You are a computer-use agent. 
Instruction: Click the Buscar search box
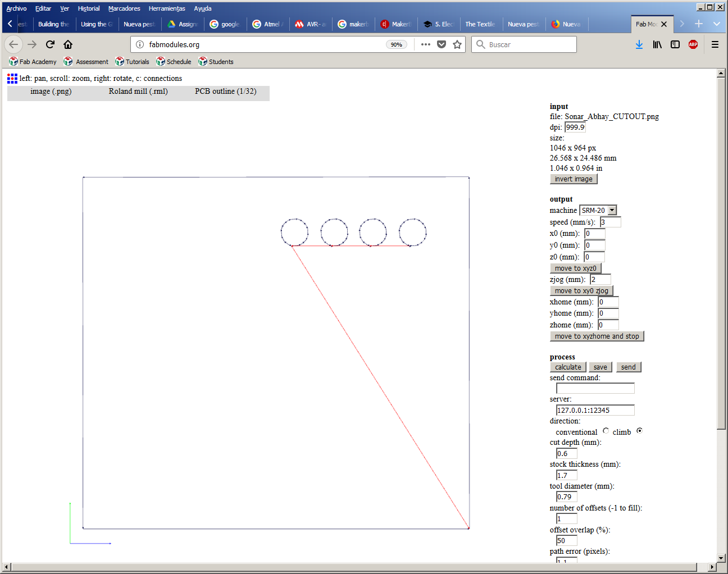click(x=524, y=44)
